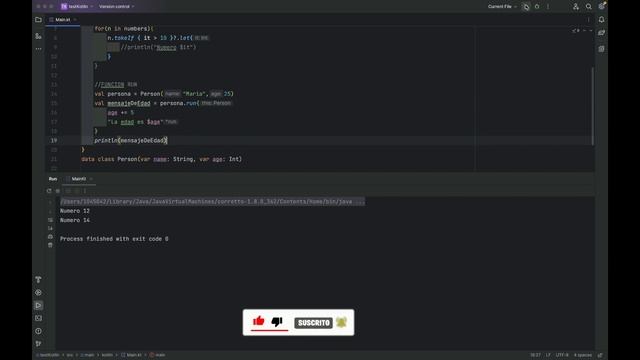Rerun Main.kt in the Run panel
Screen dimensions: 640x360
click(x=49, y=191)
